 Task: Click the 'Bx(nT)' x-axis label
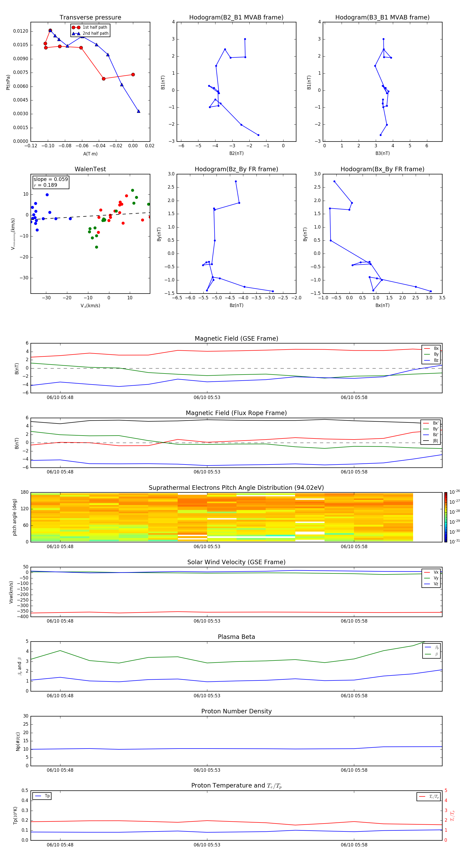tap(382, 305)
